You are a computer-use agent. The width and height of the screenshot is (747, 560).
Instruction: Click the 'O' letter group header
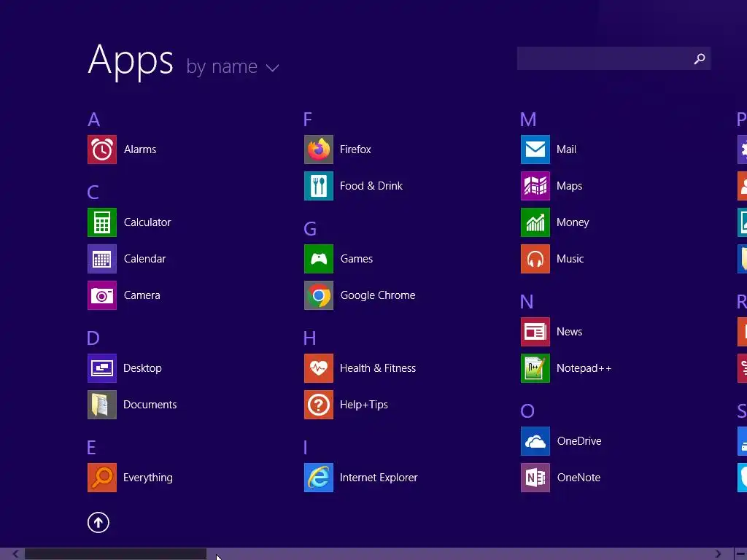pyautogui.click(x=527, y=411)
